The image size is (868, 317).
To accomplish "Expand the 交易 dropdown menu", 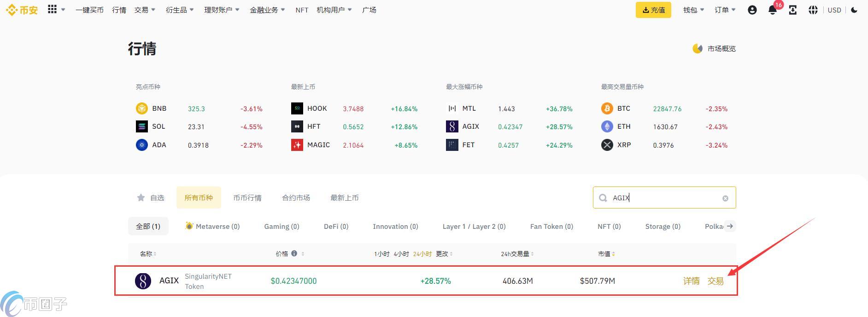I will click(x=145, y=10).
